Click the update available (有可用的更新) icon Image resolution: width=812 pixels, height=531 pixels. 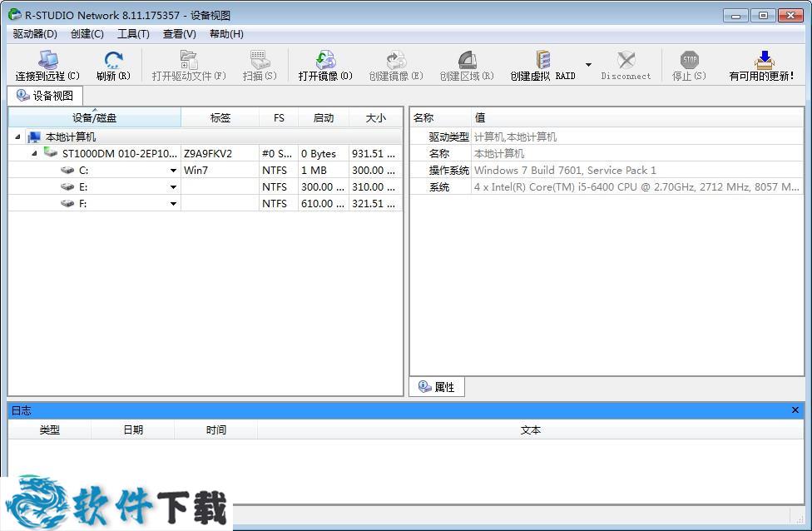[762, 61]
